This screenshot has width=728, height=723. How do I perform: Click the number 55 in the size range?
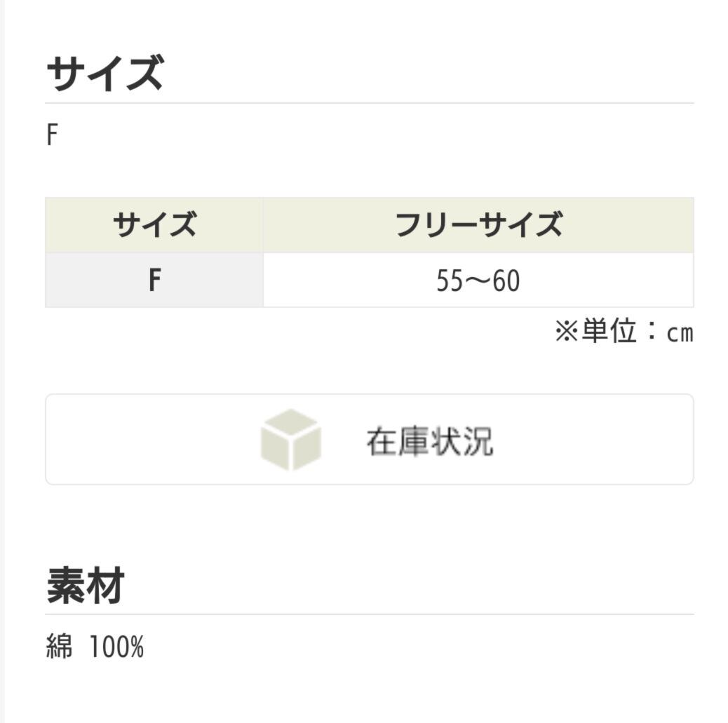449,281
